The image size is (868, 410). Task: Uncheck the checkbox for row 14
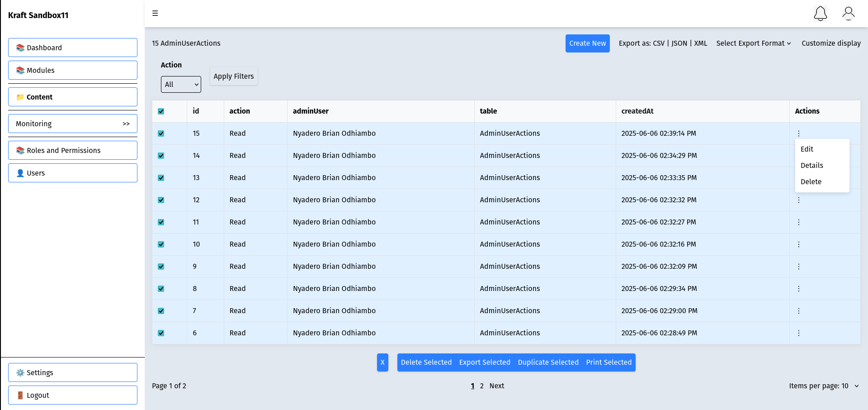coord(161,156)
